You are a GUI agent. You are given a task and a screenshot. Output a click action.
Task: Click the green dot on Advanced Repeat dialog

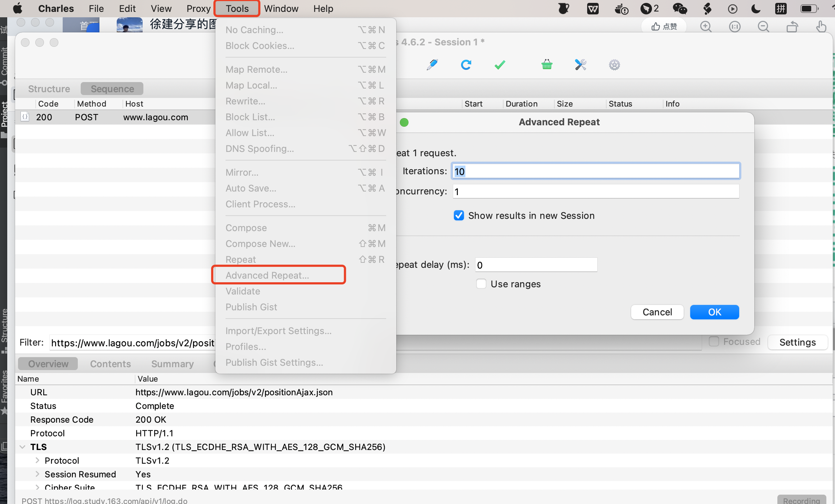click(404, 122)
